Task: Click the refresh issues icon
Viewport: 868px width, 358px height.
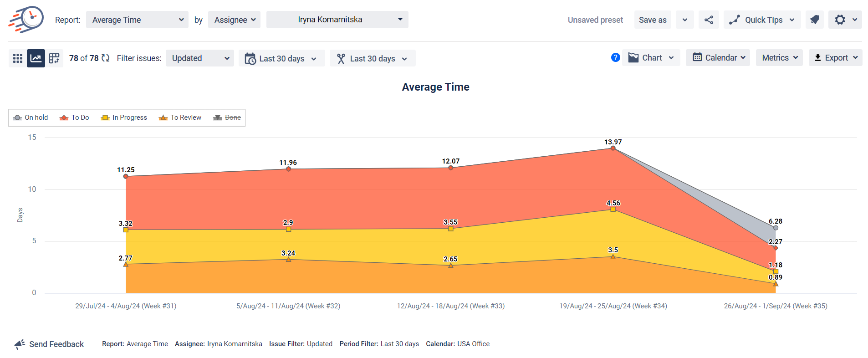Action: point(106,58)
